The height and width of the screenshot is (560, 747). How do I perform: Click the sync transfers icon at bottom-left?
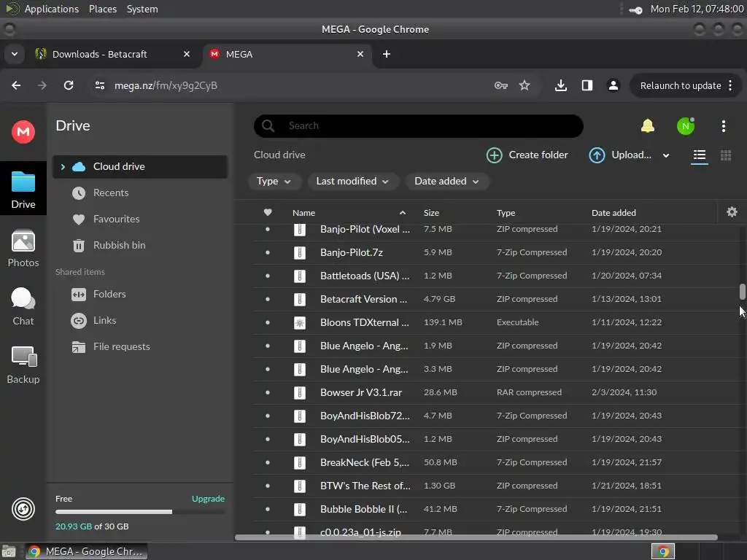click(23, 509)
